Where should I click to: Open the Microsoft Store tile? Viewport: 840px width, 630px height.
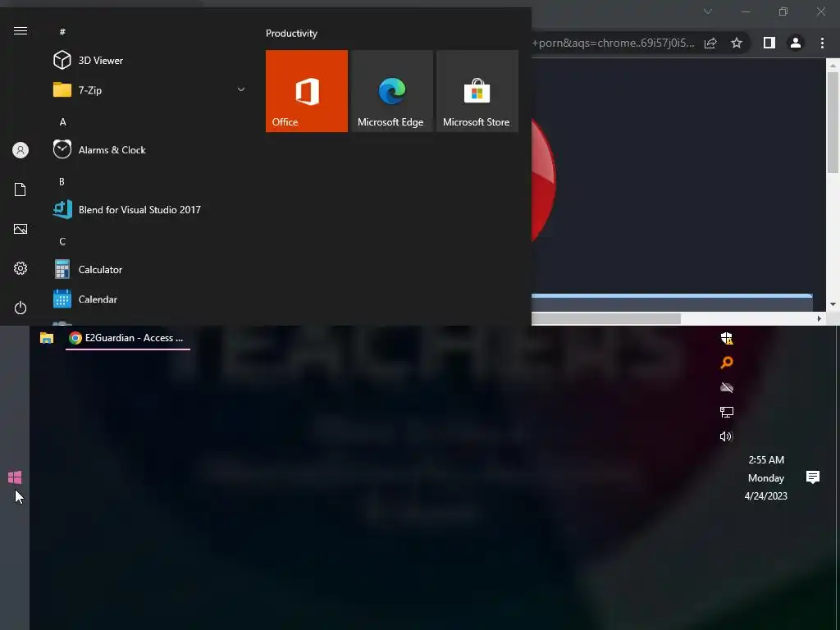477,91
